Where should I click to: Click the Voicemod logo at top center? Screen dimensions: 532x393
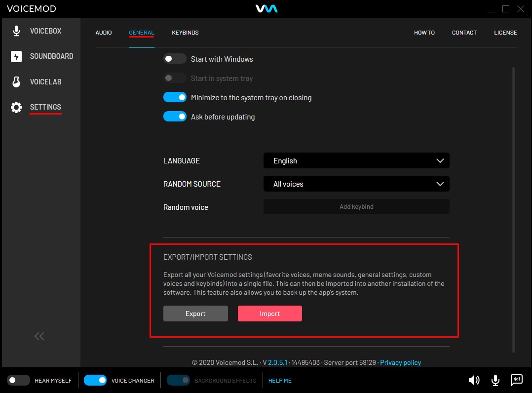pyautogui.click(x=266, y=8)
